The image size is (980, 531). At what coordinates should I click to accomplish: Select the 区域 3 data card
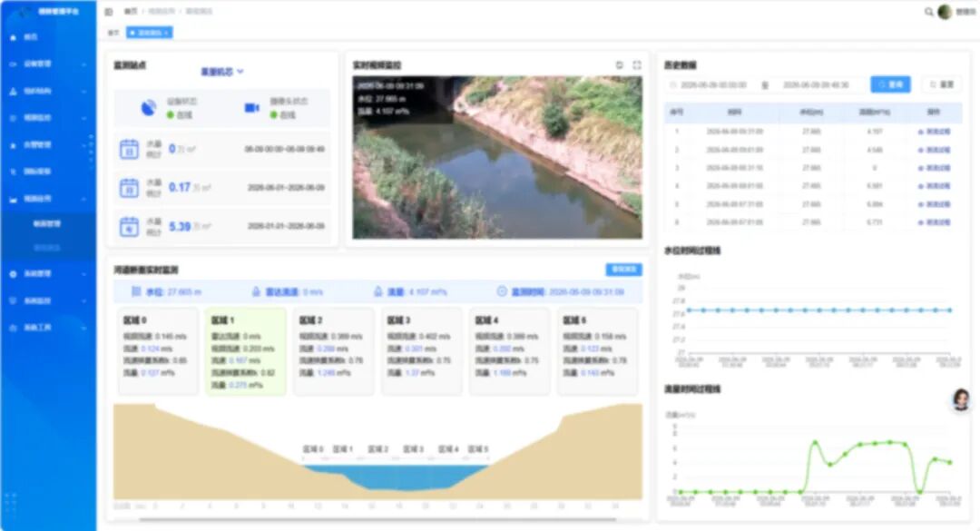click(x=422, y=351)
